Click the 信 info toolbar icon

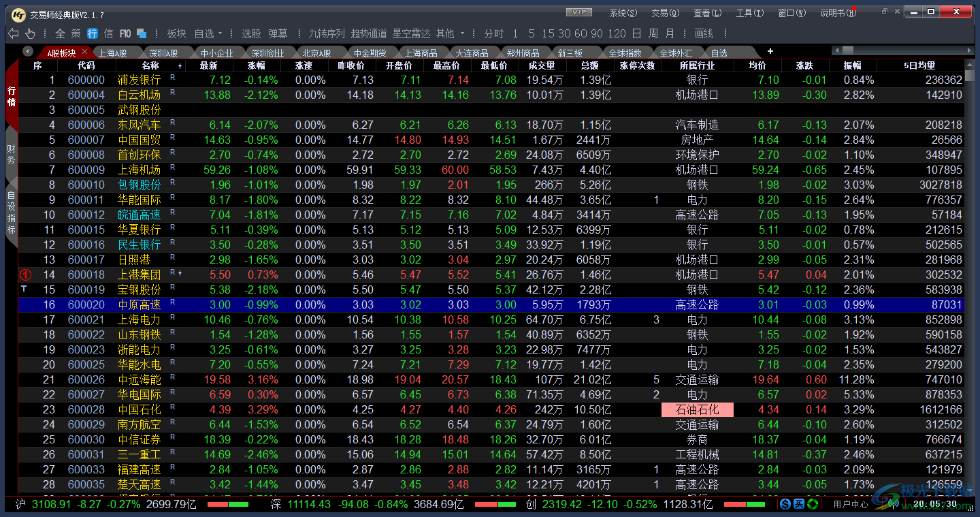(x=108, y=33)
